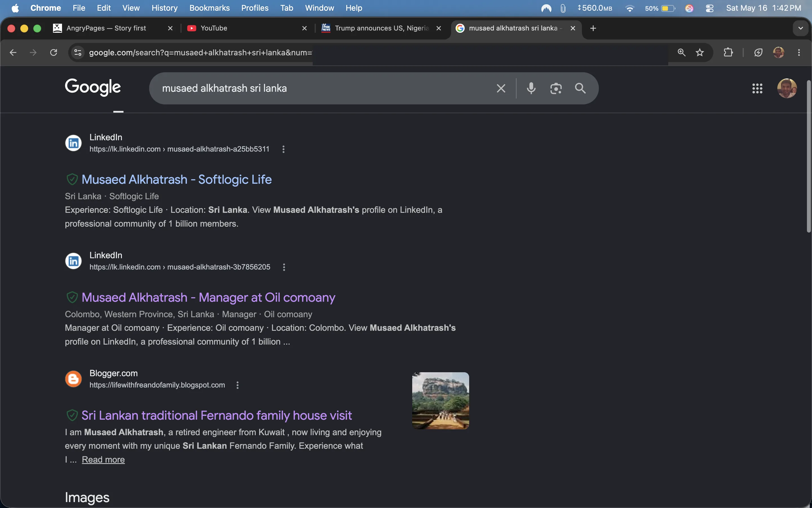The width and height of the screenshot is (812, 508).
Task: Click the lifewithfreandofamily.blogspot.com URL
Action: coord(157,385)
